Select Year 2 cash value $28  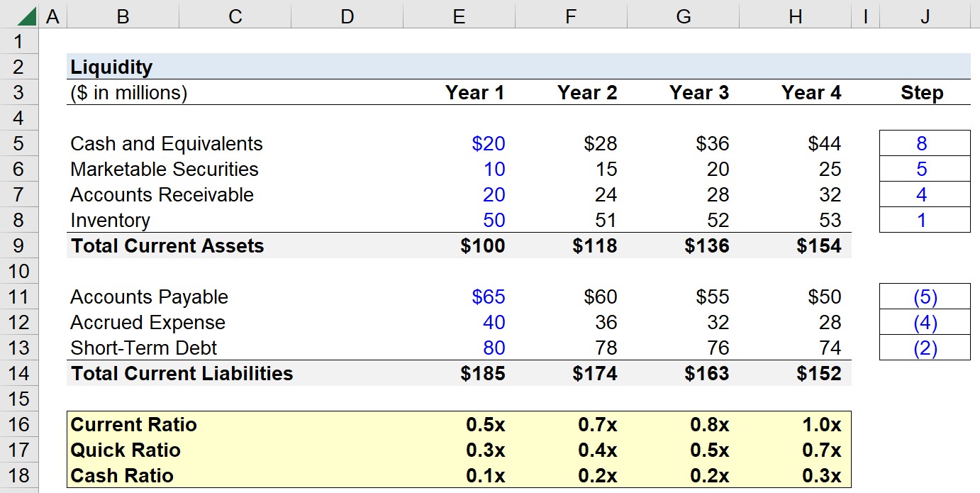click(601, 144)
